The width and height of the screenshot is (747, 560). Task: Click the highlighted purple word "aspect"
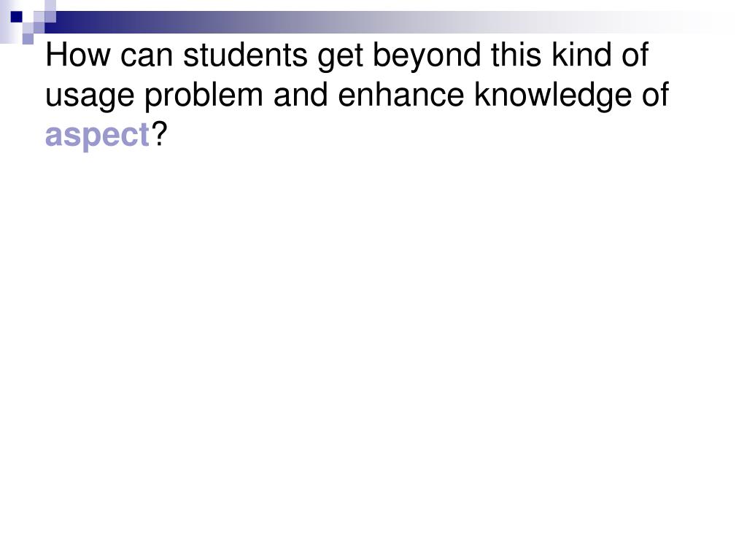pos(98,135)
